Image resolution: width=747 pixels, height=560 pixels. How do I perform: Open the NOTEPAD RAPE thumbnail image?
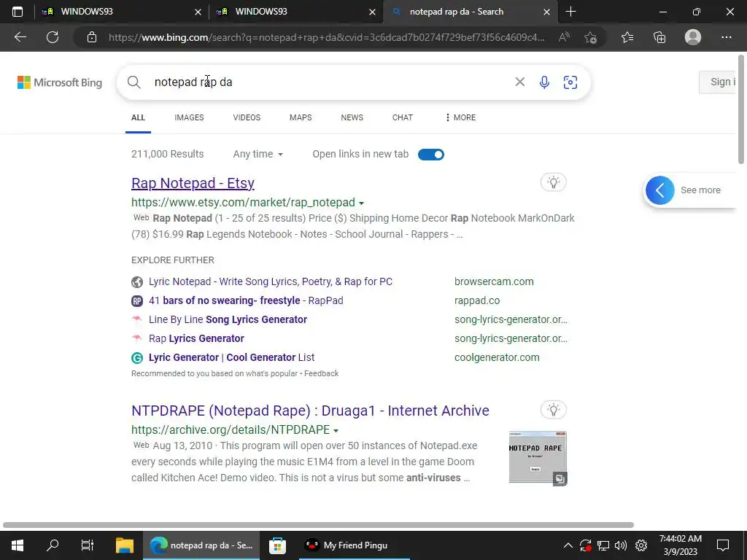click(x=538, y=459)
